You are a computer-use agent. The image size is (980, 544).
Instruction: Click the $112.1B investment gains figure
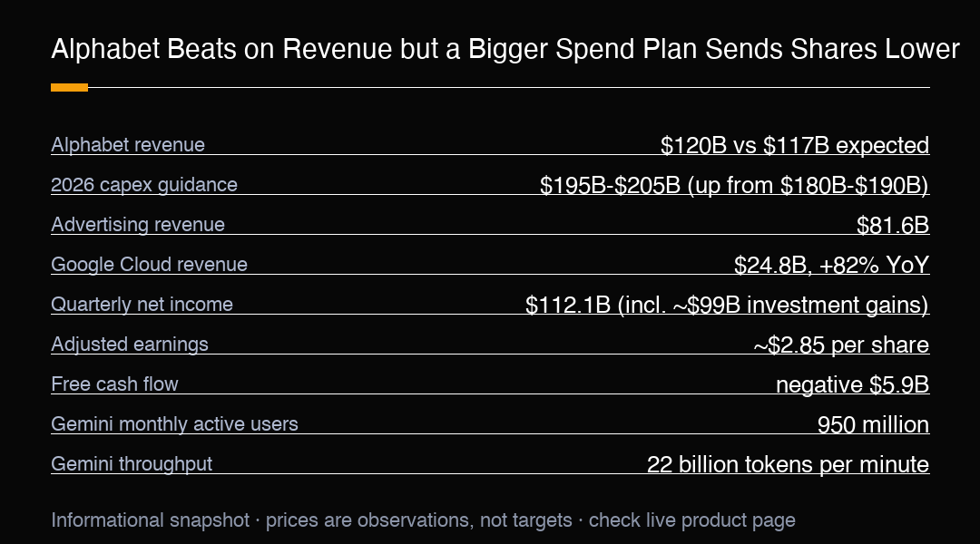(x=727, y=305)
